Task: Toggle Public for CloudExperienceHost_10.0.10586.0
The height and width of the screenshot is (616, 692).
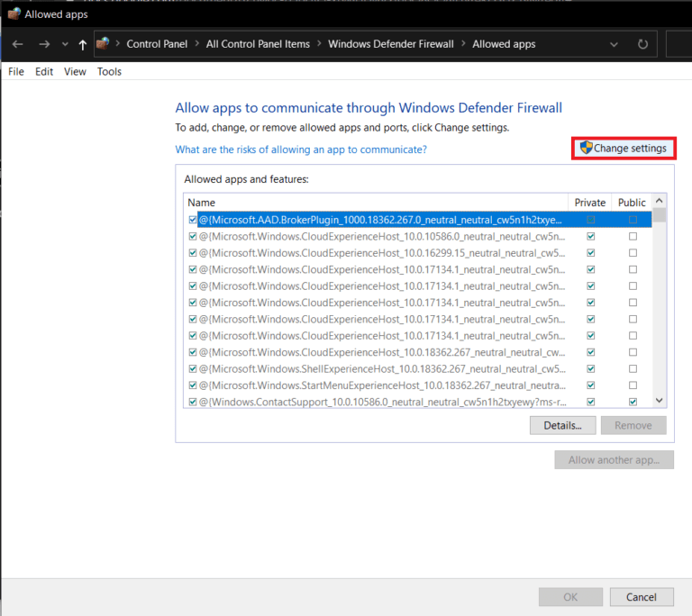Action: coord(633,237)
